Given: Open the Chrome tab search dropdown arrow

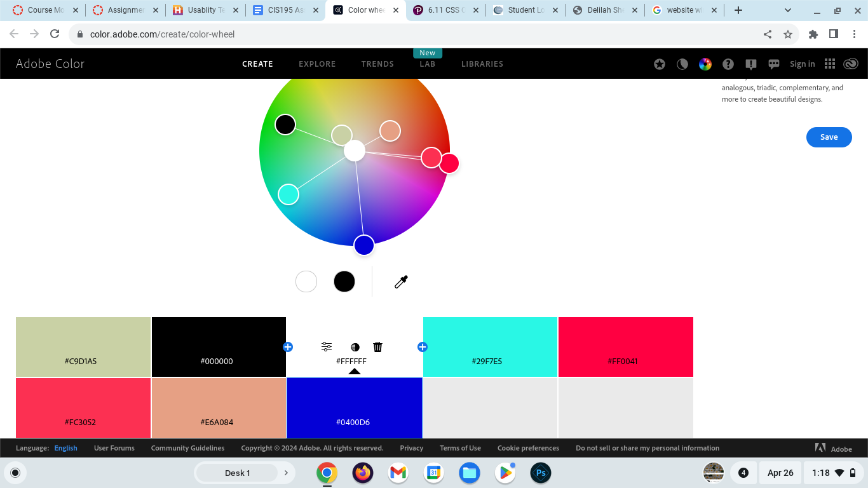Looking at the screenshot, I should (x=788, y=10).
